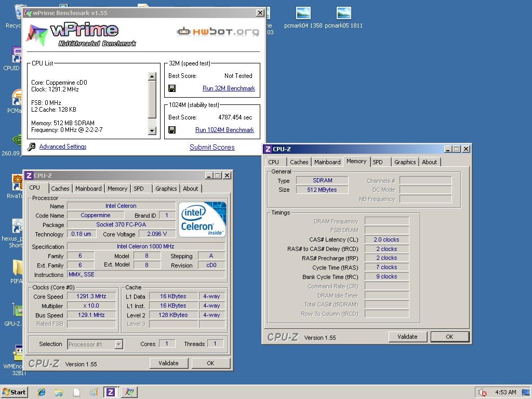532x399 pixels.
Task: Click the CPU List scroll down arrow
Action: click(x=152, y=130)
